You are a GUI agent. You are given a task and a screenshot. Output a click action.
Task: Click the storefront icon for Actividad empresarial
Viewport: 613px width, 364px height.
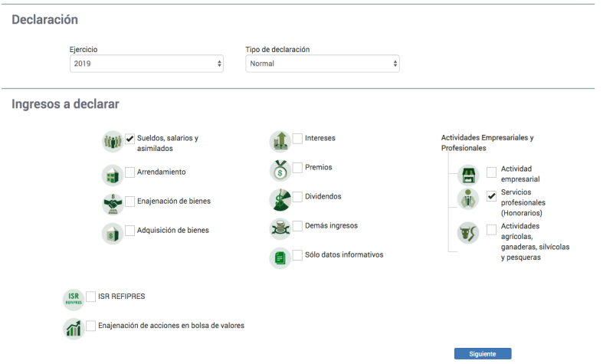468,175
